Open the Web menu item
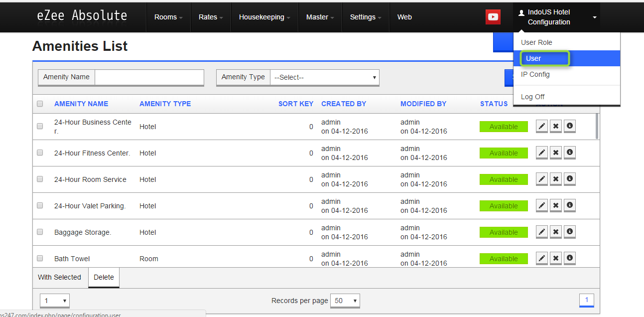Viewport: 644px width, 317px height. pyautogui.click(x=404, y=17)
